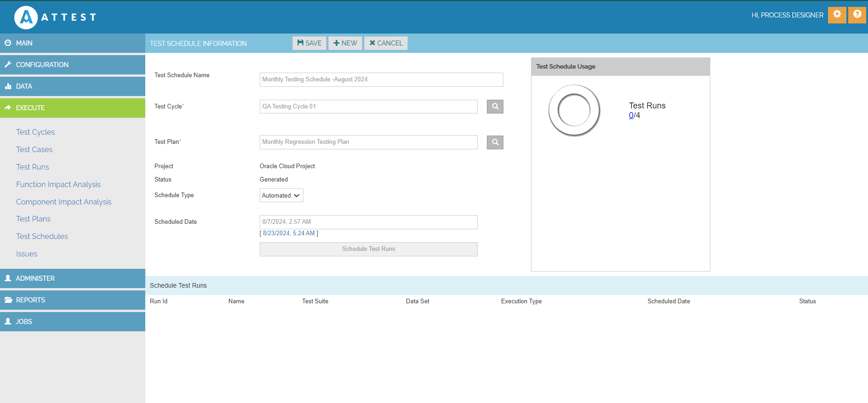Open Test Cases in sidebar

pyautogui.click(x=34, y=149)
